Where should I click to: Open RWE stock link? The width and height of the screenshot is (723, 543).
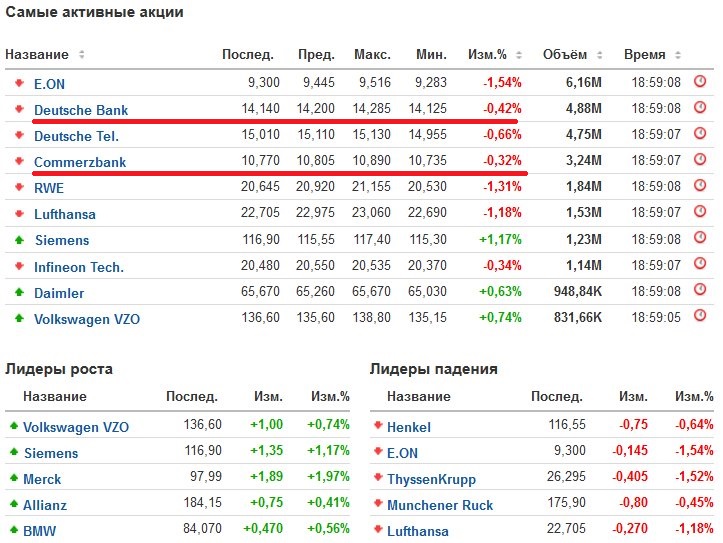click(x=49, y=188)
